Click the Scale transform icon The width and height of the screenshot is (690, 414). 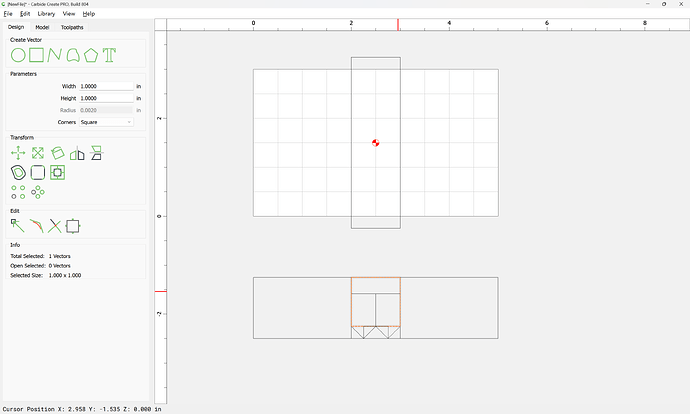(37, 153)
